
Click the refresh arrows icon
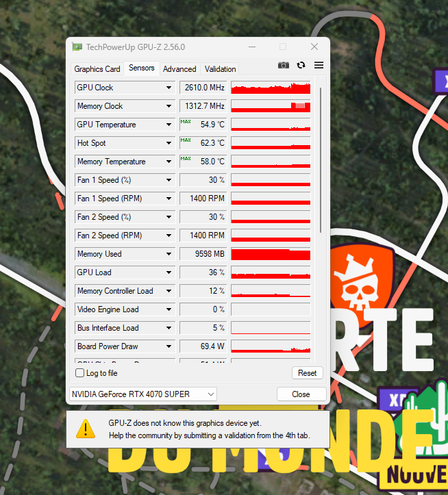(x=301, y=65)
